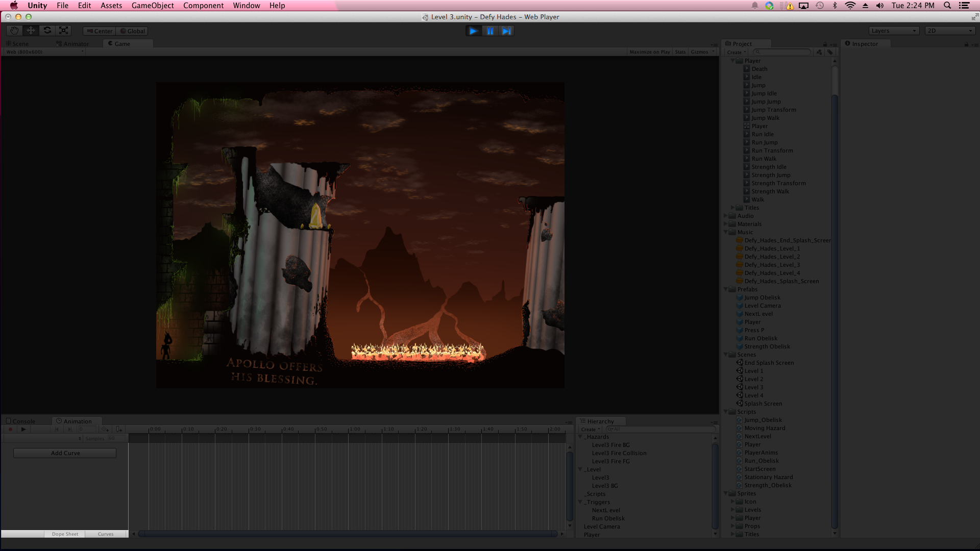The height and width of the screenshot is (551, 980).
Task: Open the Layers dropdown
Action: [x=894, y=31]
